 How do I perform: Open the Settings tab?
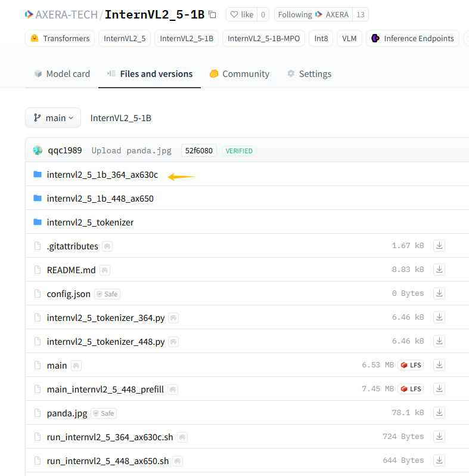[x=309, y=74]
